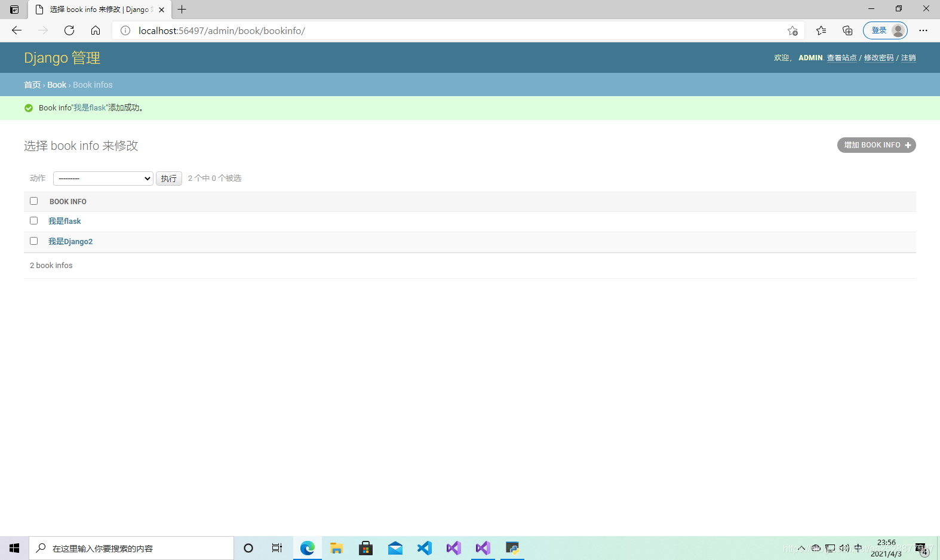Open network status tray icon
The image size is (940, 560).
click(830, 548)
